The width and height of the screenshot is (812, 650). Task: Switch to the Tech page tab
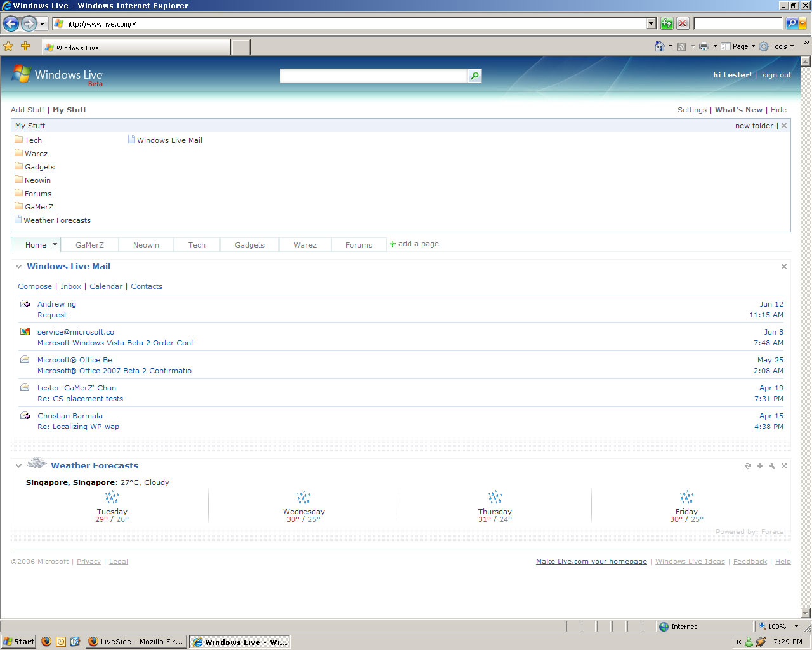197,245
